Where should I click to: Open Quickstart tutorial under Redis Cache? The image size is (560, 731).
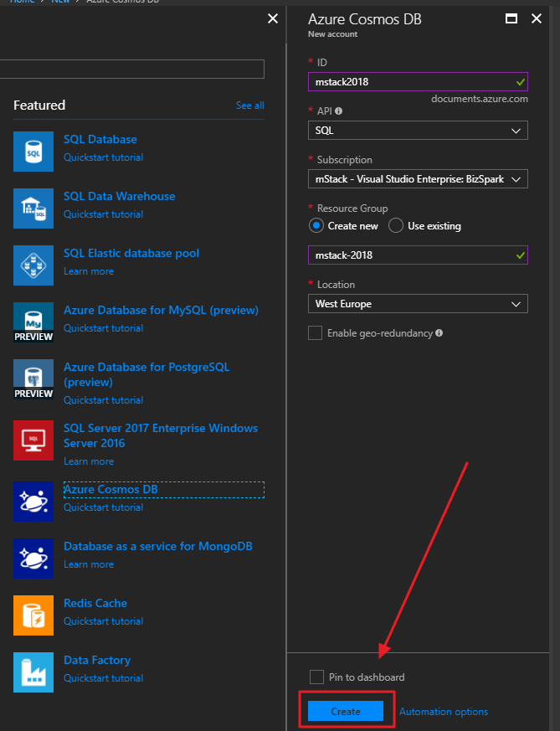[x=104, y=621]
